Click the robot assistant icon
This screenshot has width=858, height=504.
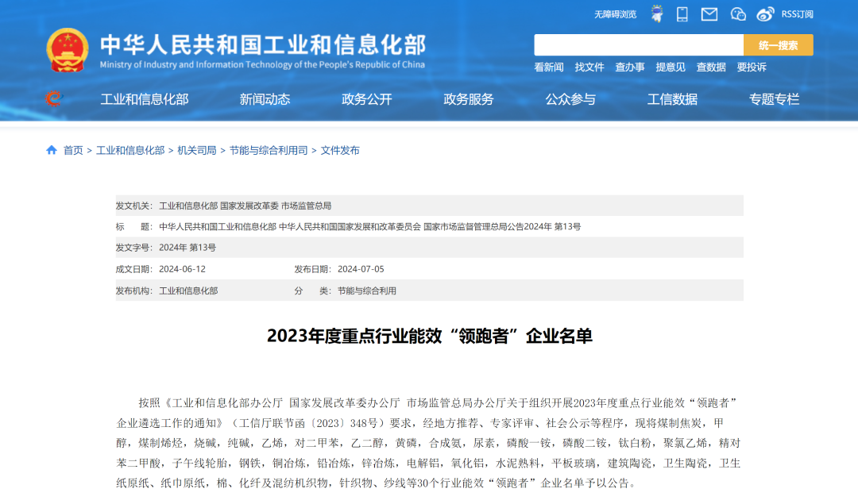pyautogui.click(x=657, y=13)
